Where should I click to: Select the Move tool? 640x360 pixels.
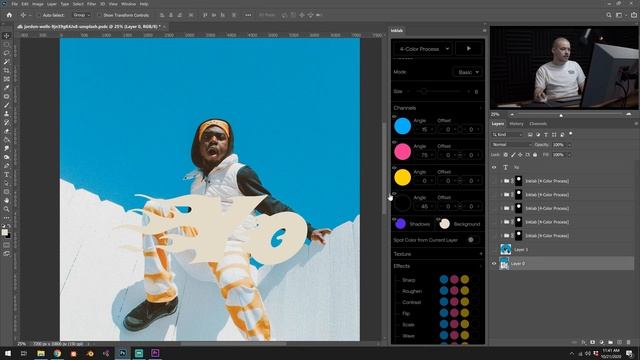6,36
